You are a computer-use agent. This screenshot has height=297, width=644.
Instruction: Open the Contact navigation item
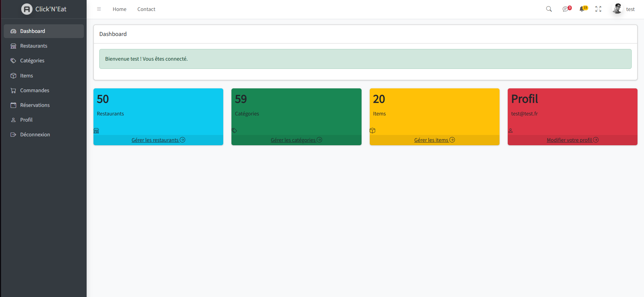tap(146, 9)
